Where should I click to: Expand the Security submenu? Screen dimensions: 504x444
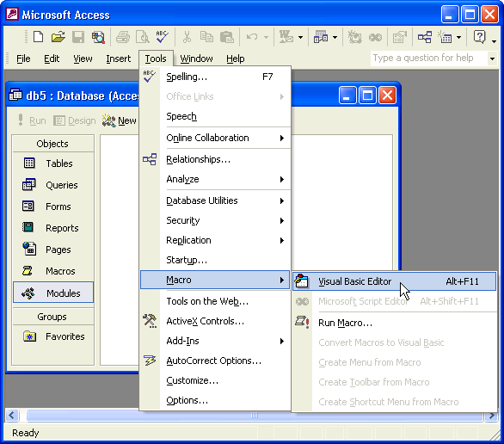coord(215,220)
